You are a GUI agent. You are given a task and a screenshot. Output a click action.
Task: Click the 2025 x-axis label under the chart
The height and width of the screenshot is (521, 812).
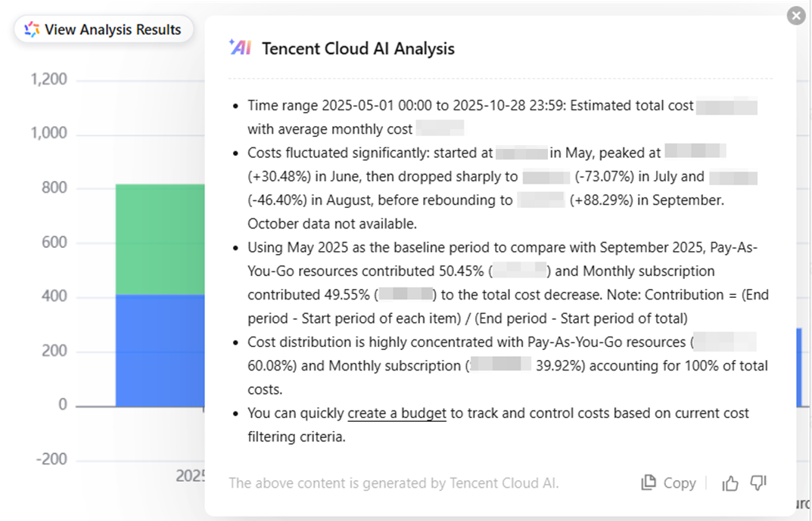coord(191,476)
